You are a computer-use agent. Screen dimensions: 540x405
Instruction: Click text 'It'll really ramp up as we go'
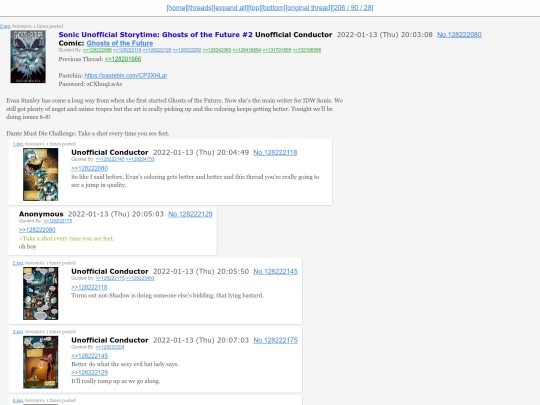coord(116,381)
